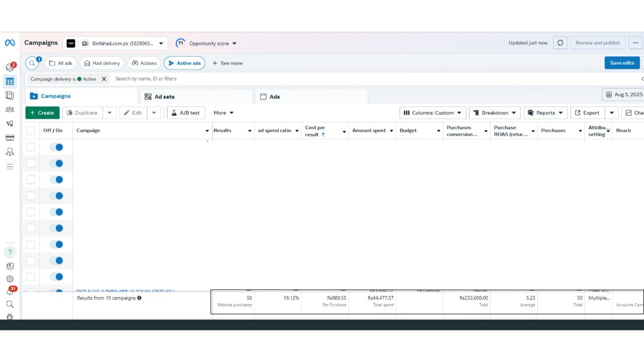Remove the Campaign delivery Active filter
Image resolution: width=644 pixels, height=362 pixels.
(x=104, y=79)
